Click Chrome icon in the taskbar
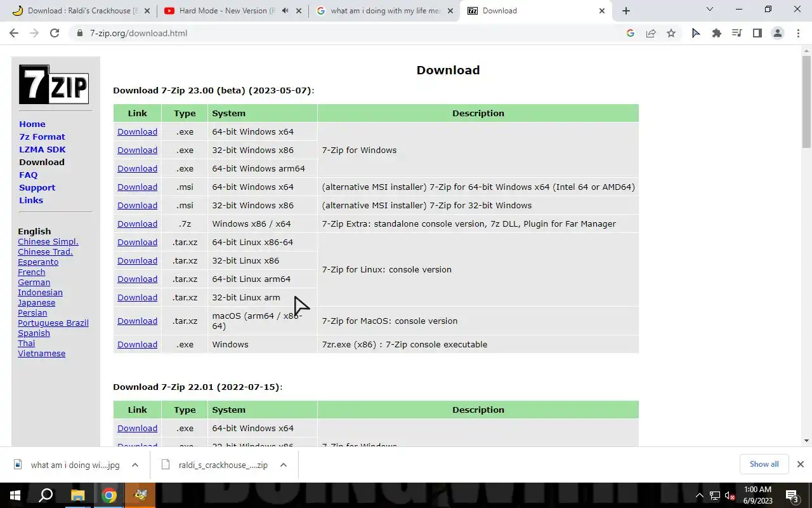The width and height of the screenshot is (812, 508). tap(109, 495)
